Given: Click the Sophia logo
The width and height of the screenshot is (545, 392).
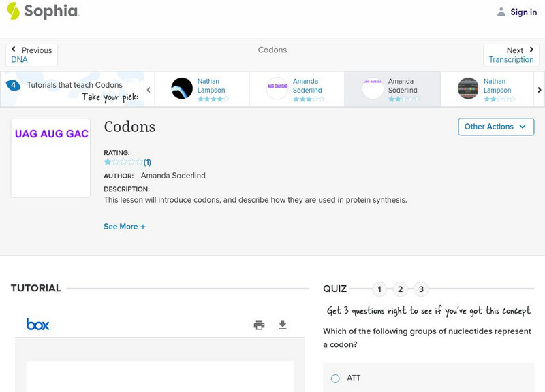Looking at the screenshot, I should tap(42, 12).
